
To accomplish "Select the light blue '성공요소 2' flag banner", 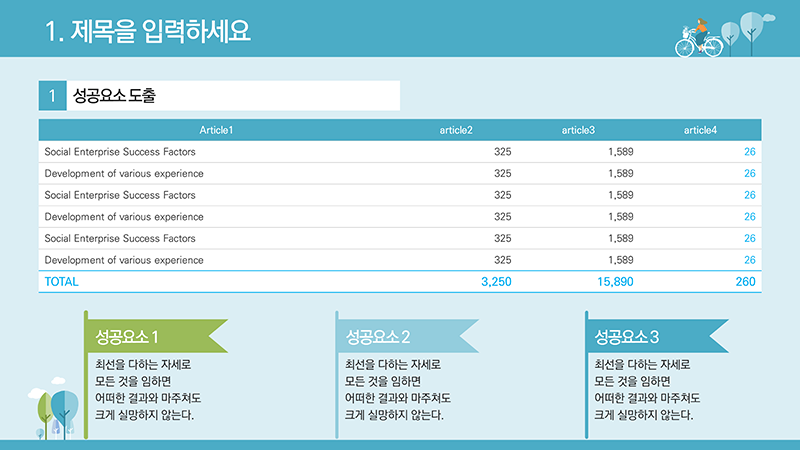I will pyautogui.click(x=407, y=336).
